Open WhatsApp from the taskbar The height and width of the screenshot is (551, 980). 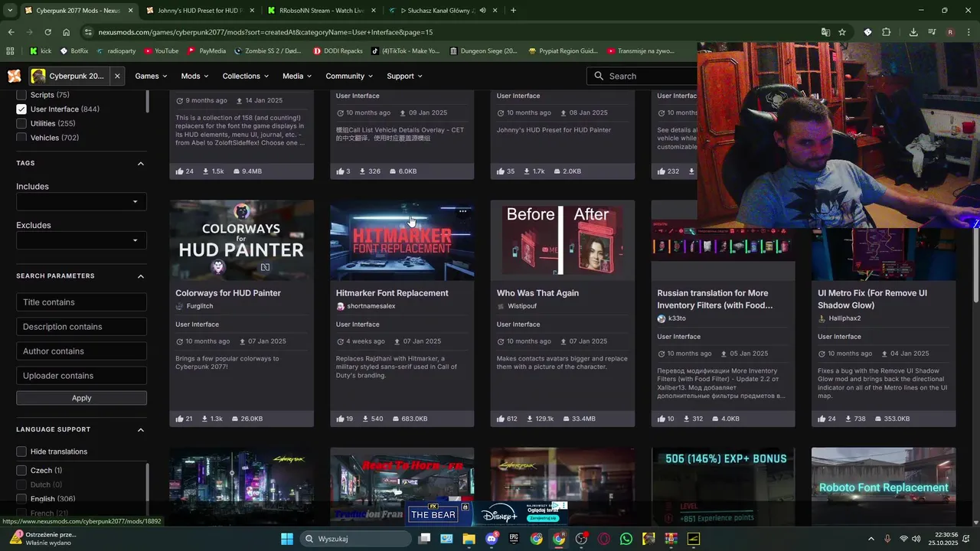click(626, 539)
